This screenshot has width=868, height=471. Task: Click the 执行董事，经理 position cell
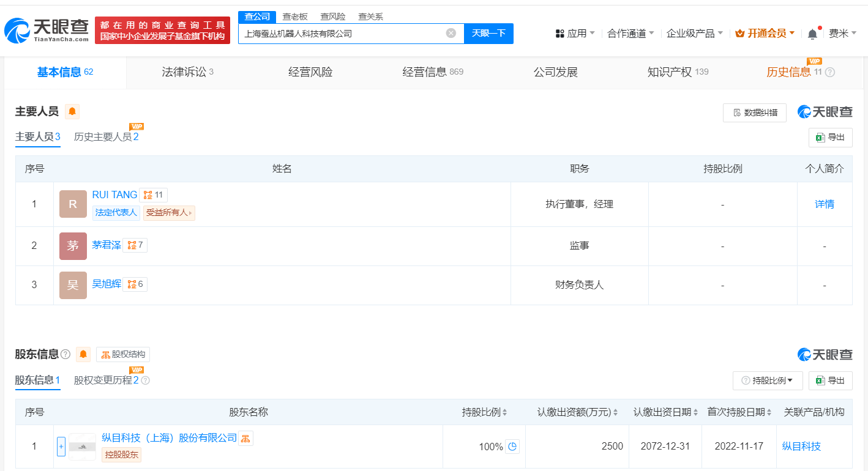(x=580, y=204)
